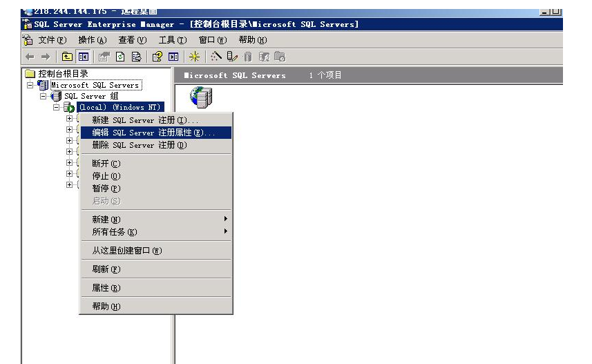Choose 新建 SQL Server 注册 from context menu

pyautogui.click(x=145, y=120)
